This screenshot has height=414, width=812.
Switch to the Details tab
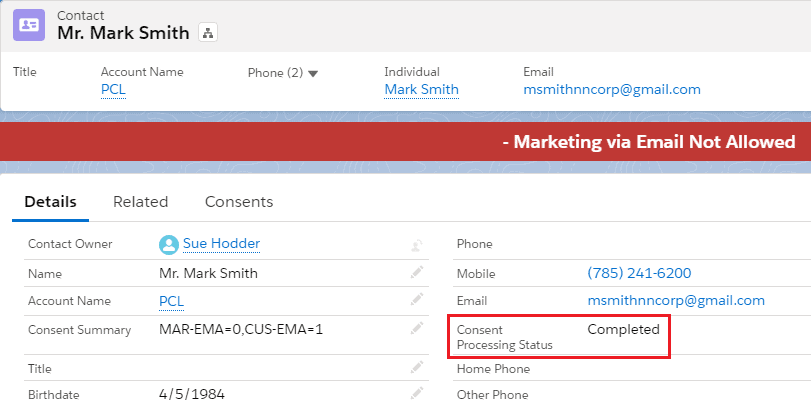pyautogui.click(x=50, y=202)
